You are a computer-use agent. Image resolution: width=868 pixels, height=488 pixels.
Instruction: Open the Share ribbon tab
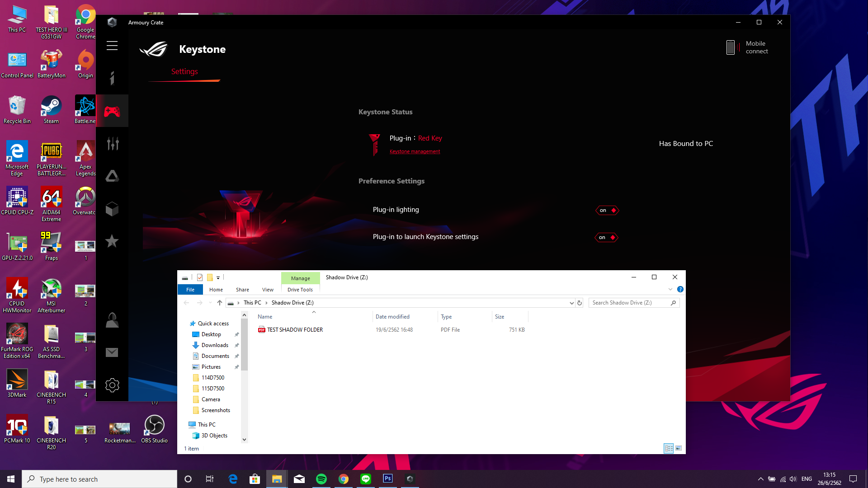click(x=242, y=290)
